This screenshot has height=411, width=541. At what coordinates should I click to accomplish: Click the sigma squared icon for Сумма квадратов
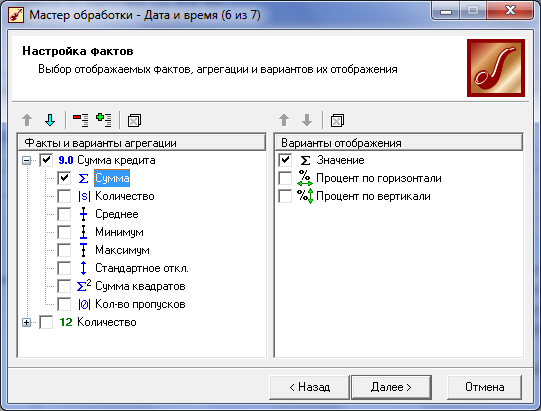click(x=84, y=286)
